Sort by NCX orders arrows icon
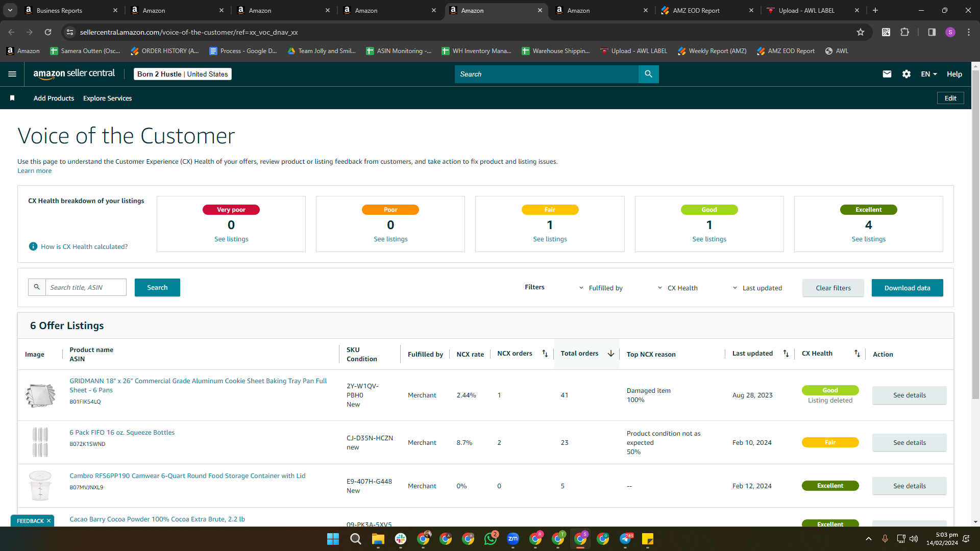Image resolution: width=980 pixels, height=551 pixels. [x=545, y=354]
